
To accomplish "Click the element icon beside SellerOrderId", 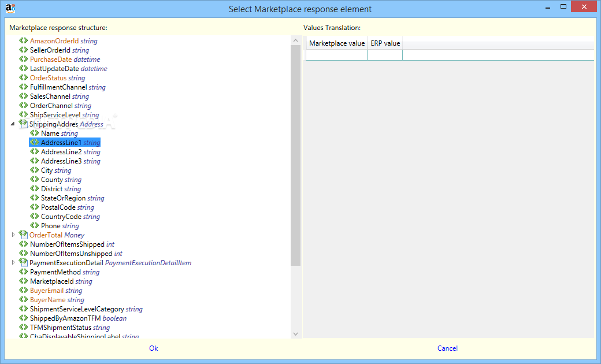I will click(23, 50).
